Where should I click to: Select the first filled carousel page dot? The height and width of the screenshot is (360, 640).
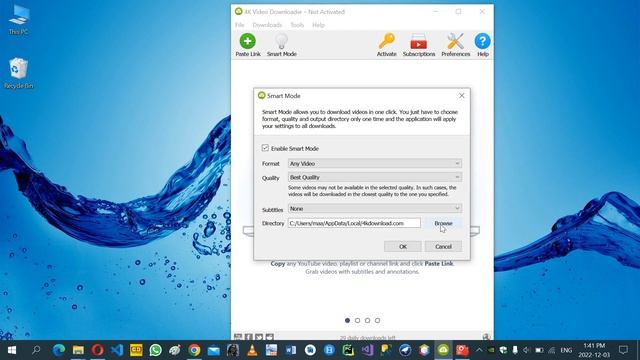(x=347, y=320)
